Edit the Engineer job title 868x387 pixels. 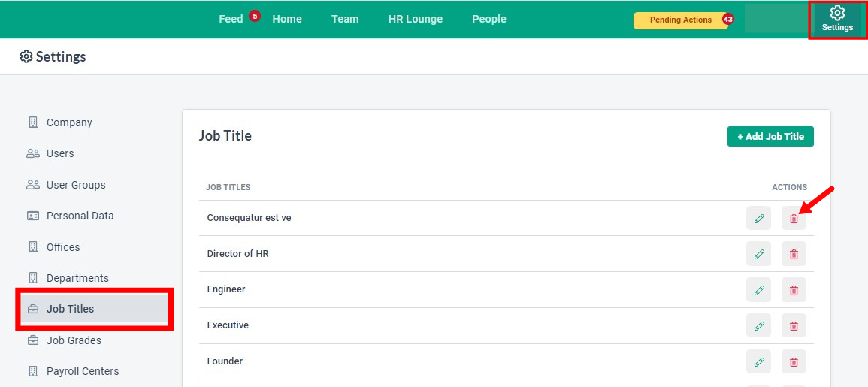pos(758,289)
